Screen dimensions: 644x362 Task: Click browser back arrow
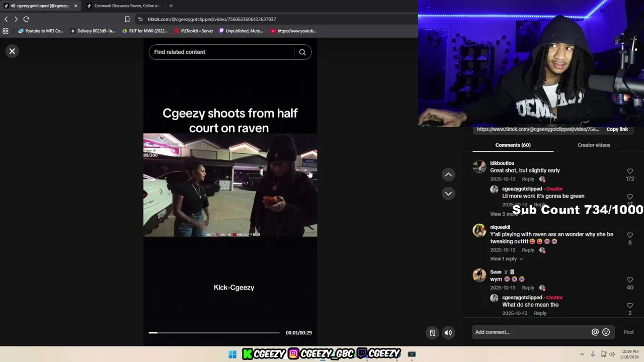point(6,19)
